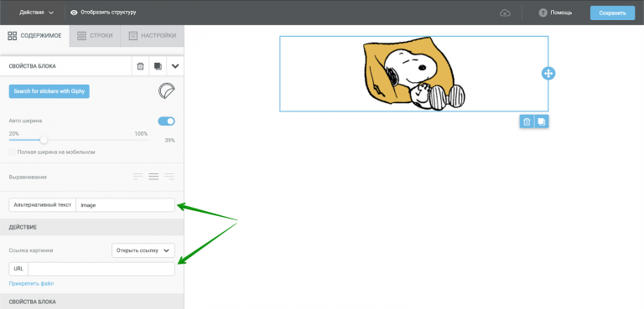This screenshot has height=309, width=644.
Task: Click trash icon below the image block
Action: pos(527,122)
